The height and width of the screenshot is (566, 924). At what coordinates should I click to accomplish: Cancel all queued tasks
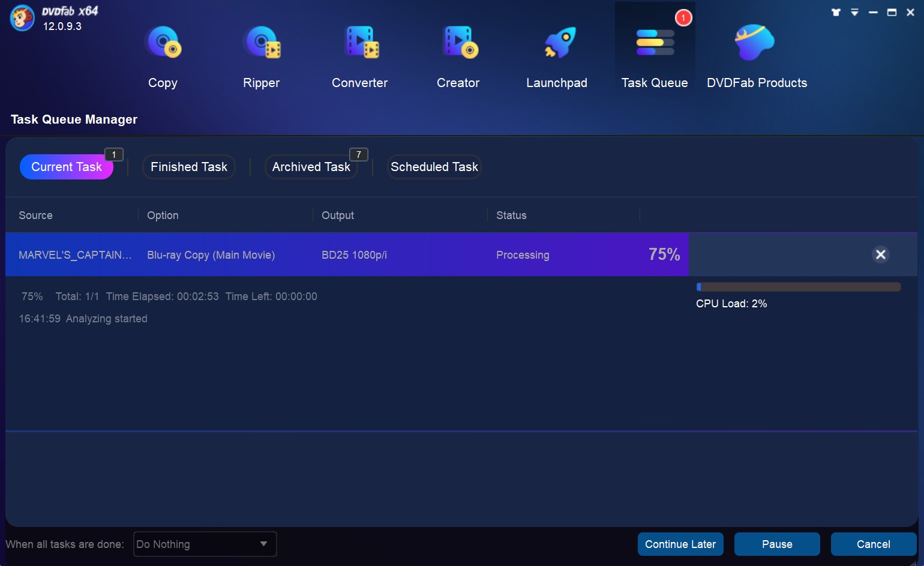tap(873, 544)
